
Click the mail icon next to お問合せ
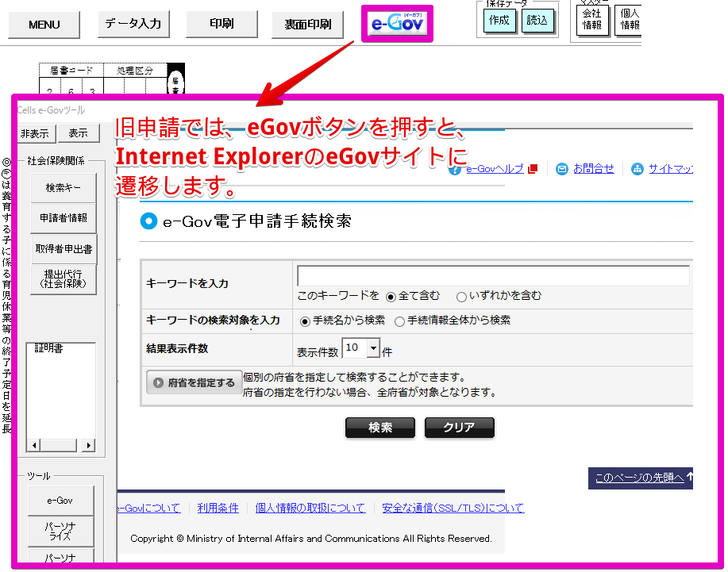click(562, 169)
